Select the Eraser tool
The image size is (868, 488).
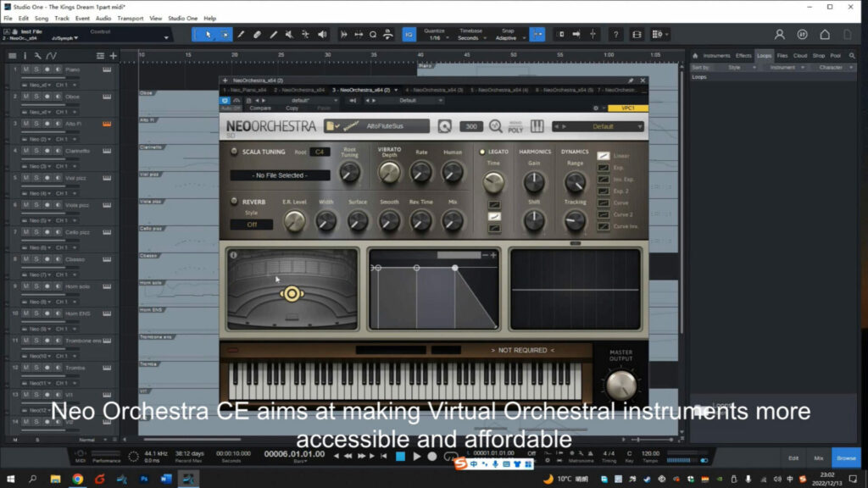[257, 34]
